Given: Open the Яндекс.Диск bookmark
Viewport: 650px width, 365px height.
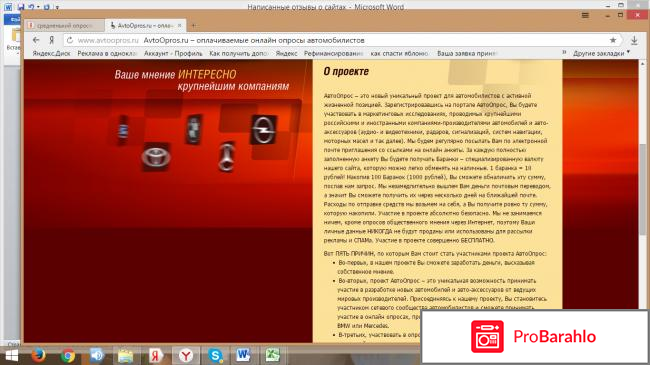Looking at the screenshot, I should 51,54.
